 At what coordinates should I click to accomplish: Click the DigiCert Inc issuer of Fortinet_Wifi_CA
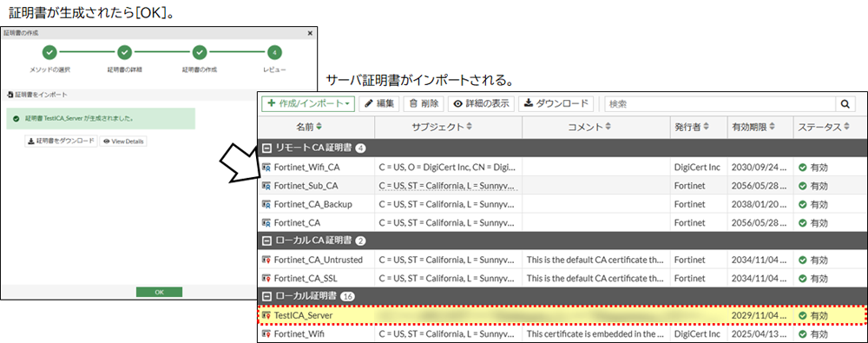click(697, 167)
